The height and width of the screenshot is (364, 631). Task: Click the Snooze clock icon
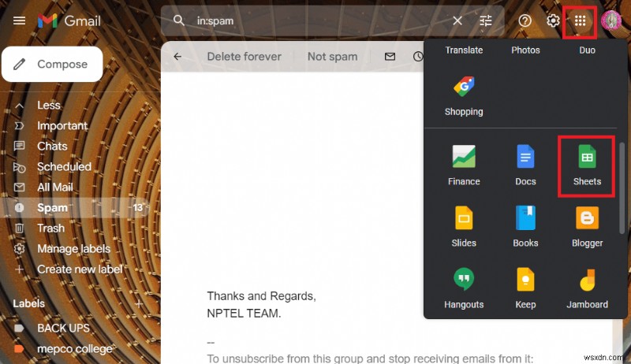[418, 57]
